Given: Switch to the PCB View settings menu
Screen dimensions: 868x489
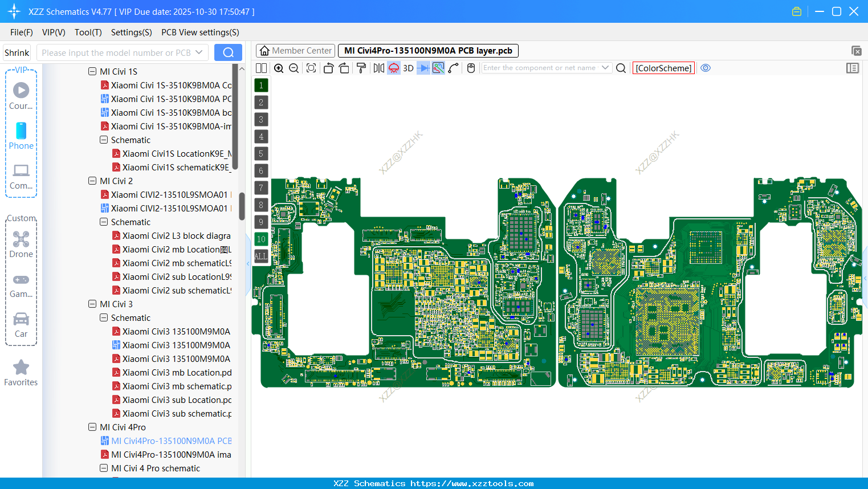Looking at the screenshot, I should pyautogui.click(x=200, y=32).
